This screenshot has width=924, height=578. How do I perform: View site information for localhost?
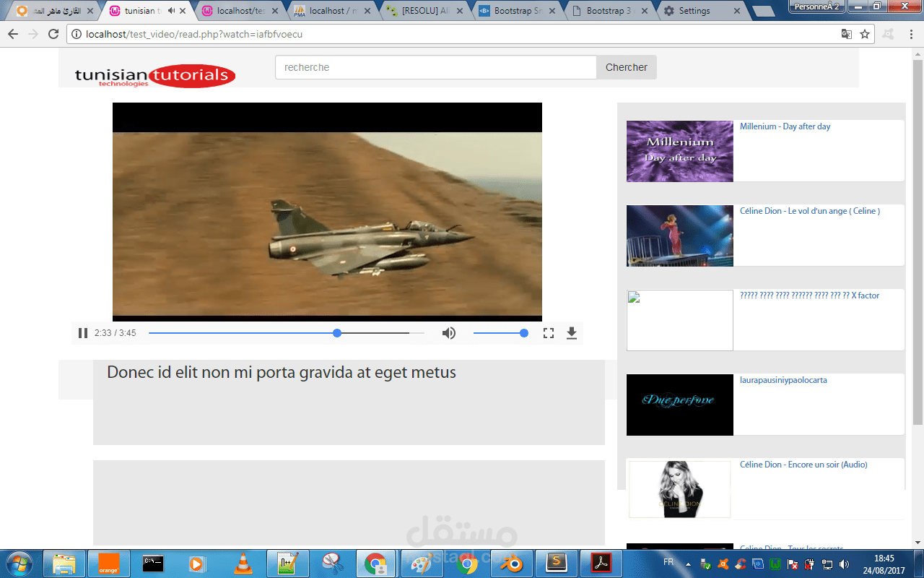point(77,34)
